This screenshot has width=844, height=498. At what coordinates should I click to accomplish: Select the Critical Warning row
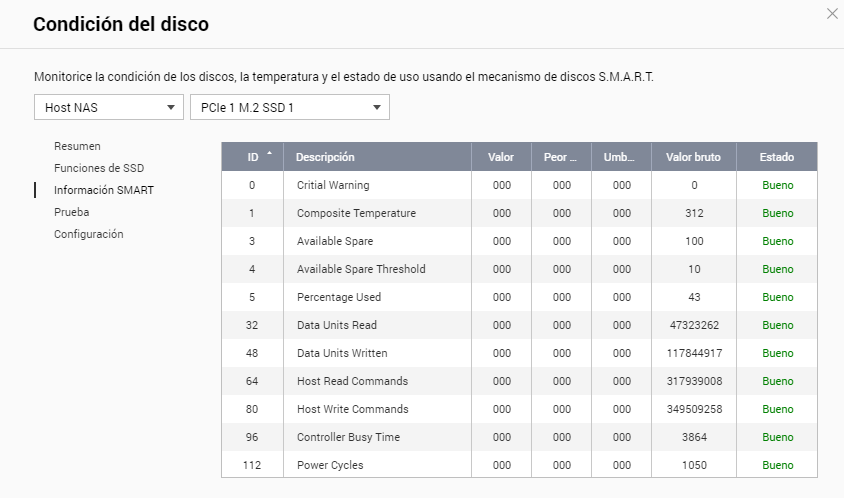(333, 185)
